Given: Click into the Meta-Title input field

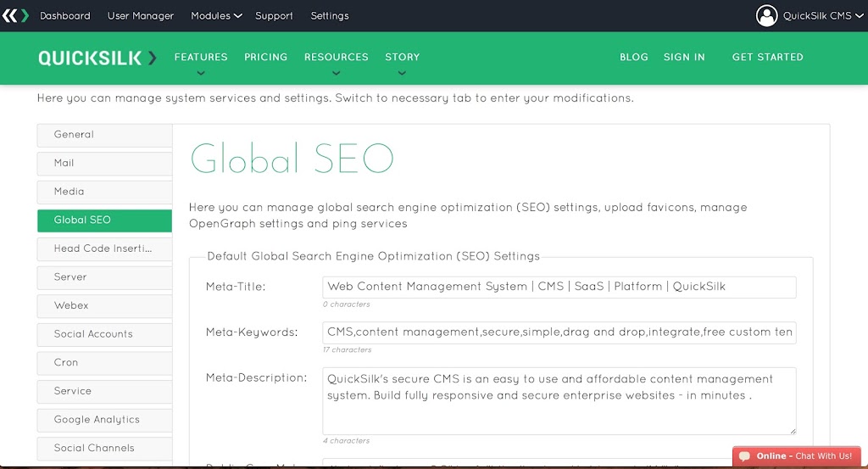Looking at the screenshot, I should [559, 287].
